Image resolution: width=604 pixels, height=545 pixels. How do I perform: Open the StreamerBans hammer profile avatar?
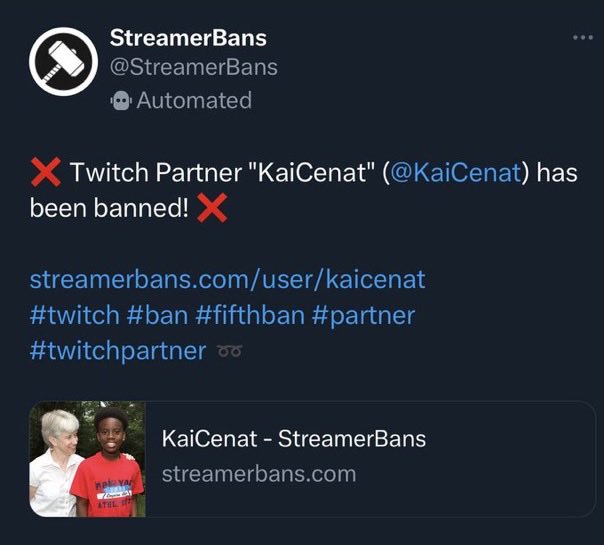coord(64,62)
